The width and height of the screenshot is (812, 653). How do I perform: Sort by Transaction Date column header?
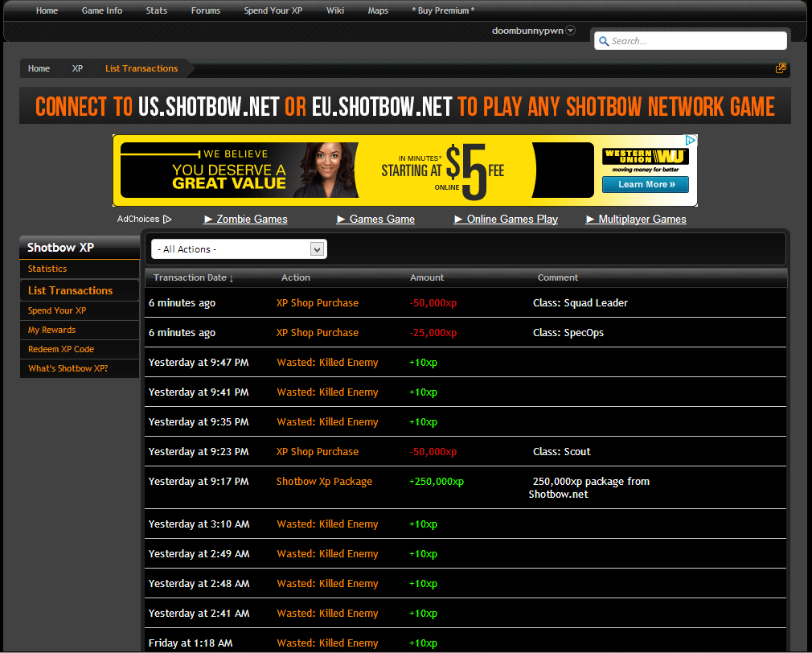coord(193,277)
